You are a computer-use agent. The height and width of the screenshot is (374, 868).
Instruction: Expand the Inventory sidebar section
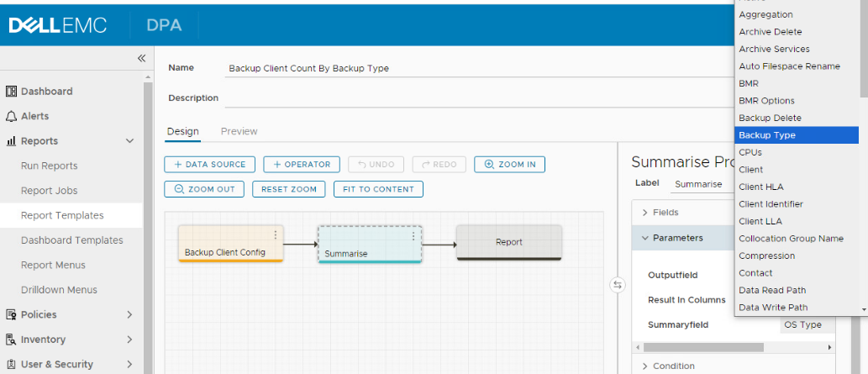[x=129, y=340]
